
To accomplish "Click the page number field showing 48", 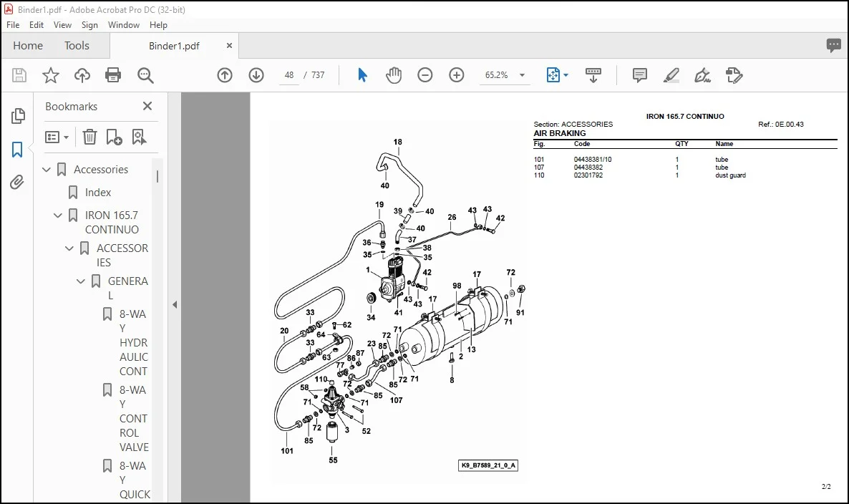I will click(289, 75).
